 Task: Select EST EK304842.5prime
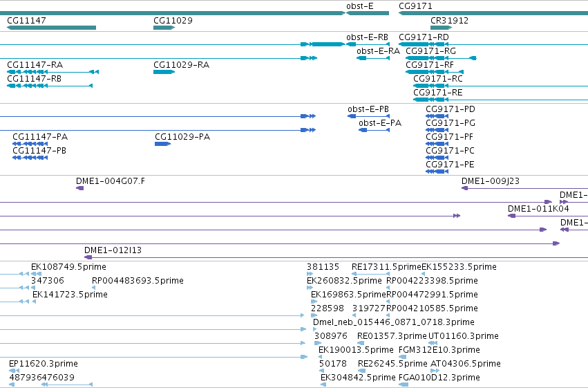coord(323,385)
